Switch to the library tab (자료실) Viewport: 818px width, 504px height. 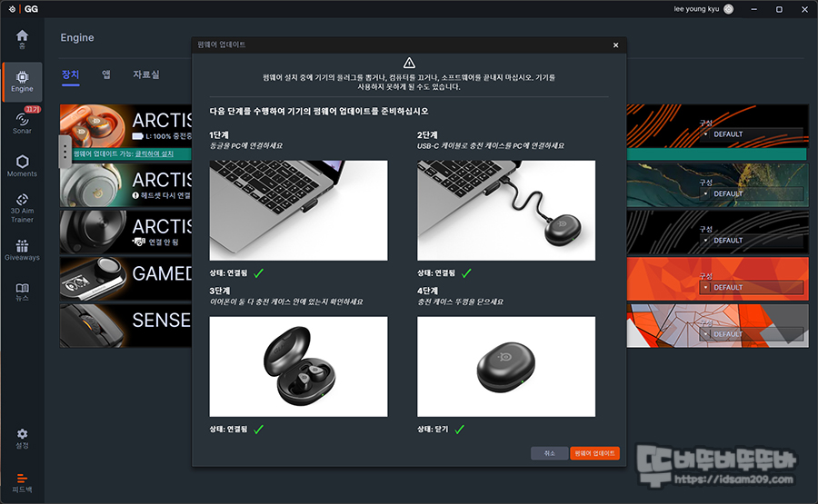pyautogui.click(x=146, y=74)
